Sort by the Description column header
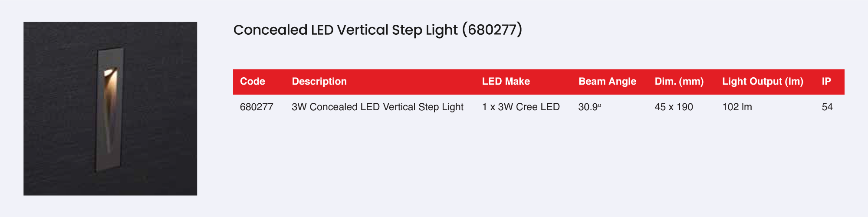The height and width of the screenshot is (217, 868). point(319,82)
